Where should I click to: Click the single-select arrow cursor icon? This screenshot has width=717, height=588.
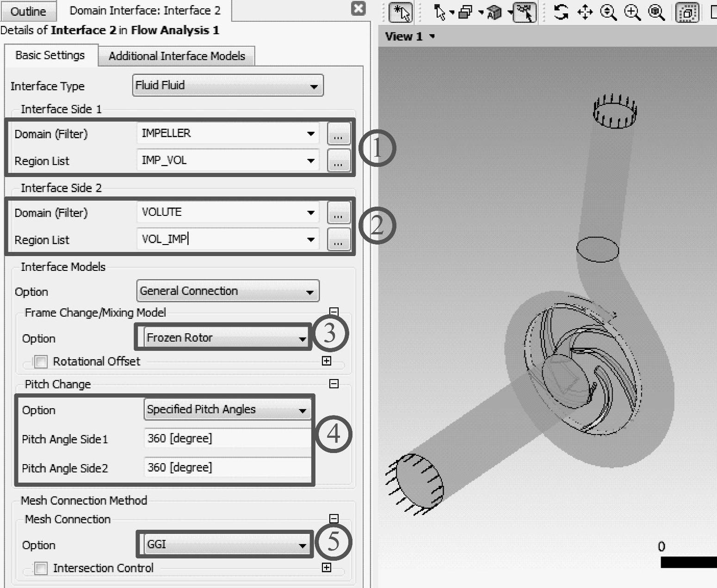(x=439, y=12)
